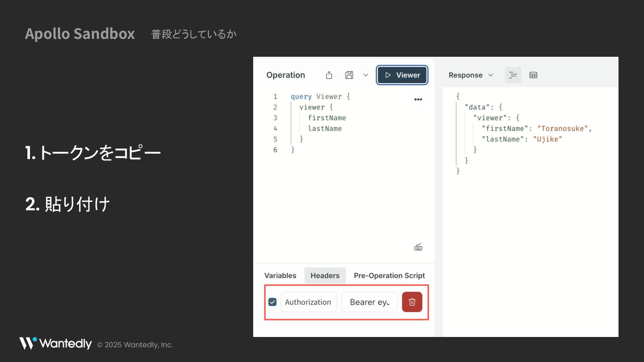This screenshot has height=362, width=644.
Task: Open the Response dropdown
Action: point(471,75)
